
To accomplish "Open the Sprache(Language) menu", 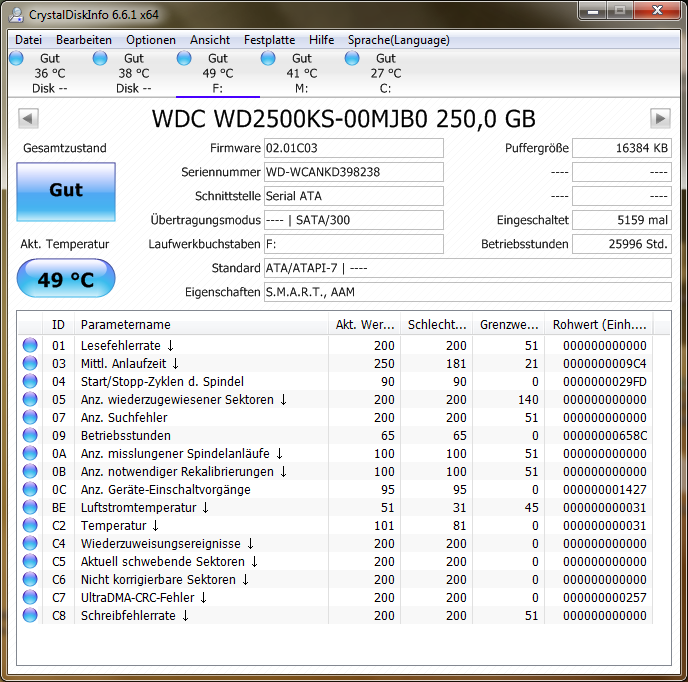I will tap(399, 40).
